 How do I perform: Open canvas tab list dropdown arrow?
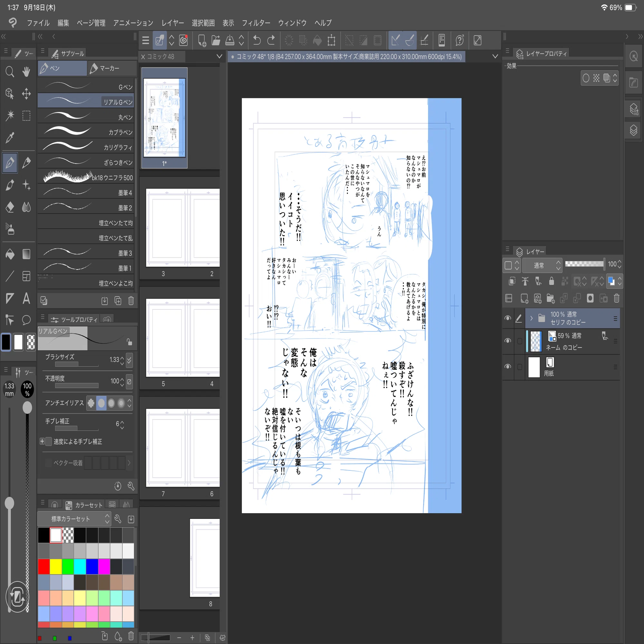[x=495, y=56]
